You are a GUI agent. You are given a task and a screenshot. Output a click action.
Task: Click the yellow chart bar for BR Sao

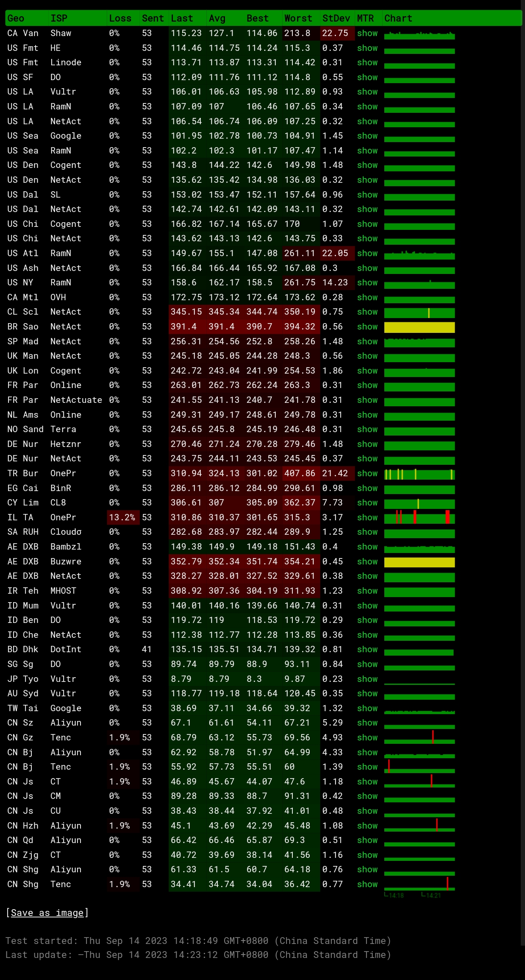[x=419, y=327]
